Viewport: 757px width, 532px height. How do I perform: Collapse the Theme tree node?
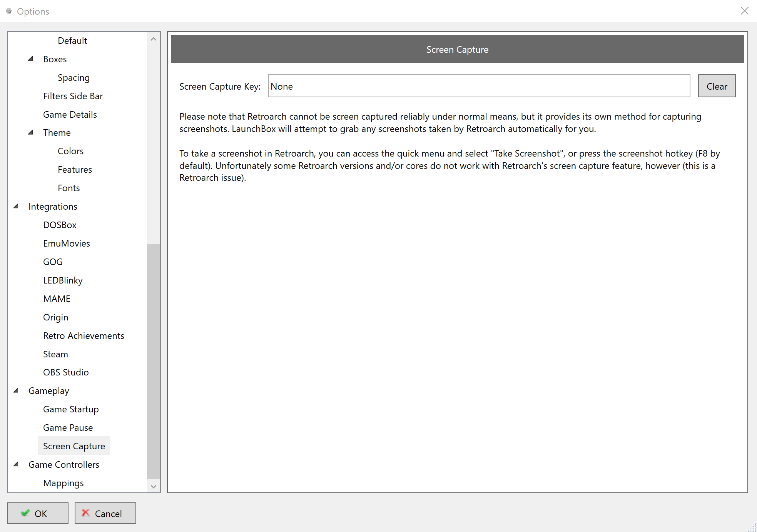(31, 132)
